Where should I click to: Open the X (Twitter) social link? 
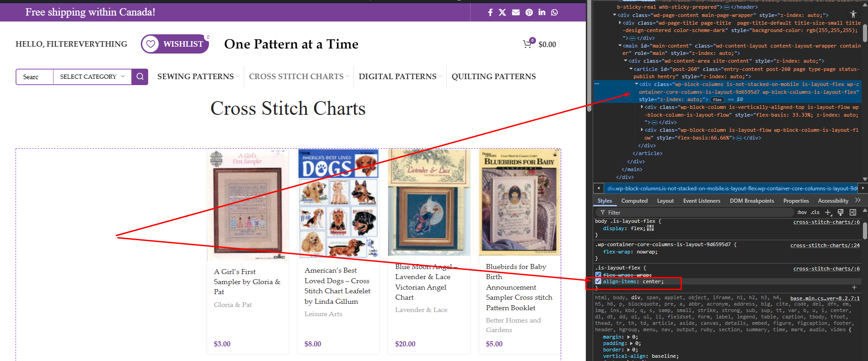coord(502,12)
